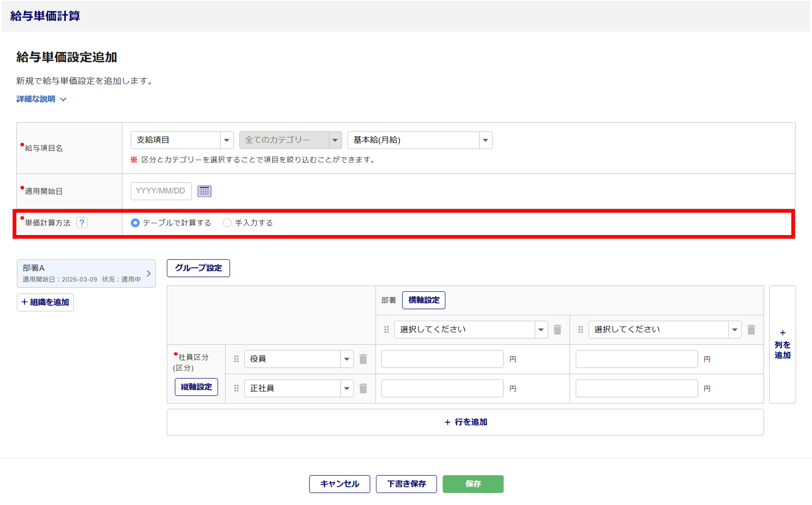
Task: Click + 行を追加 to add row
Action: point(465,422)
